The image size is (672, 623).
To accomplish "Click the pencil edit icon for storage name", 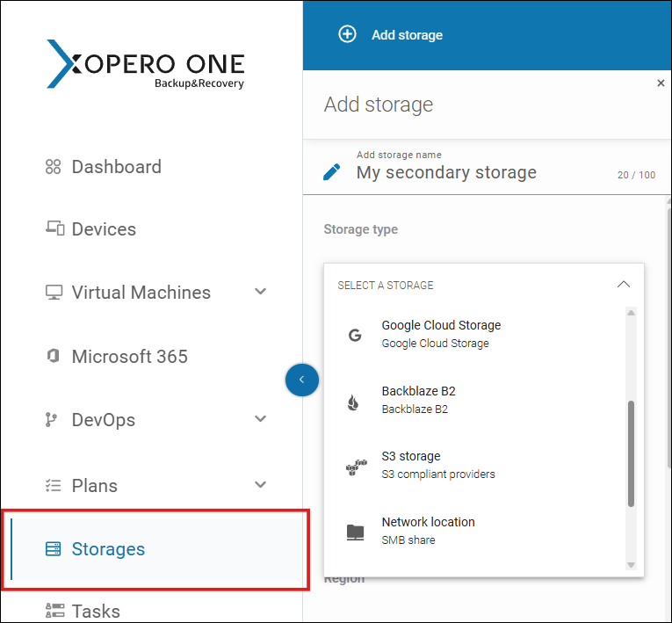I will coord(332,172).
